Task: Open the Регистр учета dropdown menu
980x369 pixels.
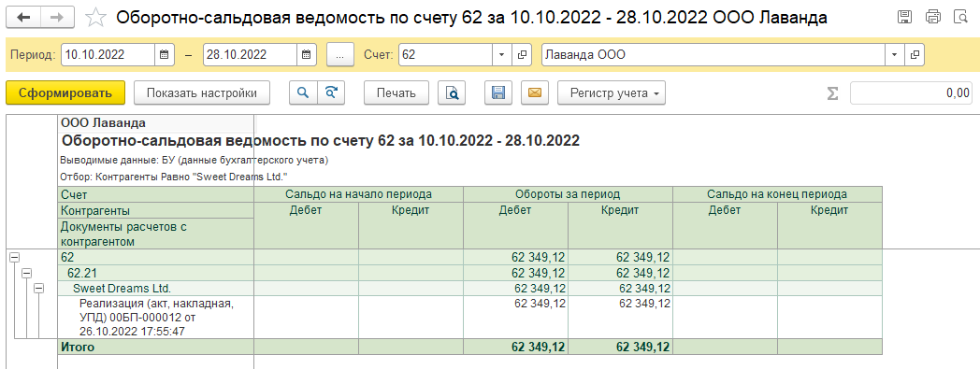Action: pyautogui.click(x=612, y=93)
